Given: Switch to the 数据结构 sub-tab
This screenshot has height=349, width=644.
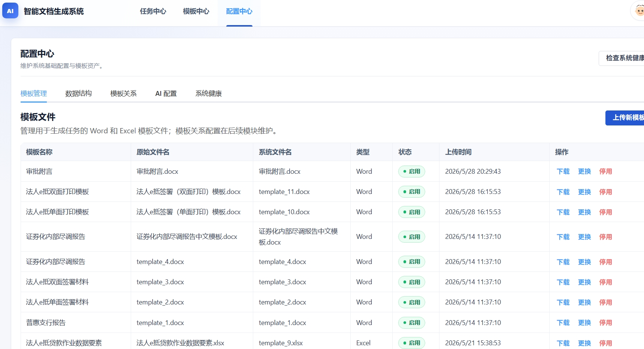Looking at the screenshot, I should (78, 93).
